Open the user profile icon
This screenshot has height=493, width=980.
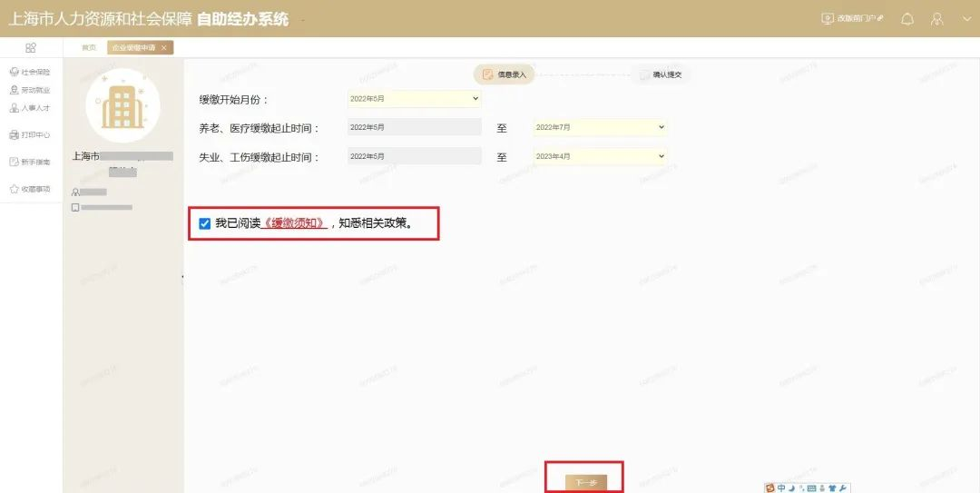tap(937, 19)
